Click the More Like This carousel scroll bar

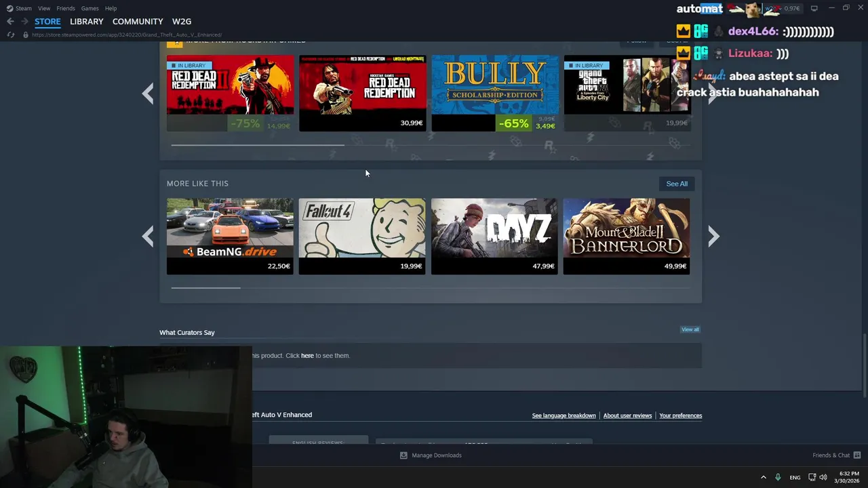pos(205,288)
